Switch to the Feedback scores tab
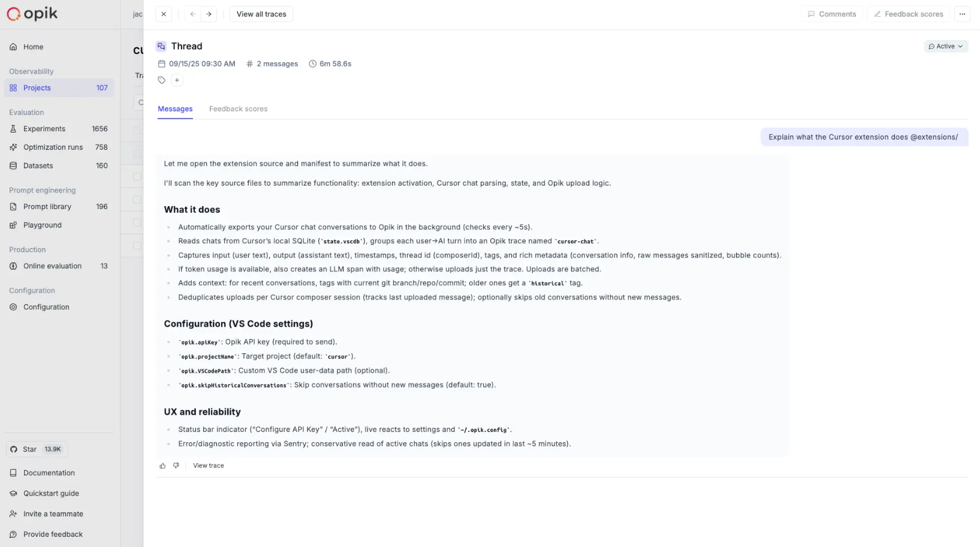Viewport: 980px width, 547px height. tap(238, 109)
